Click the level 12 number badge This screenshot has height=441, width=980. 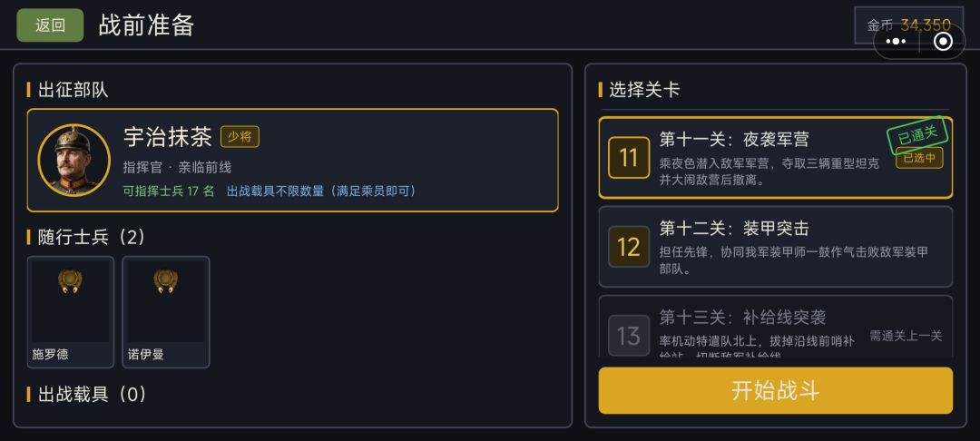click(x=629, y=247)
